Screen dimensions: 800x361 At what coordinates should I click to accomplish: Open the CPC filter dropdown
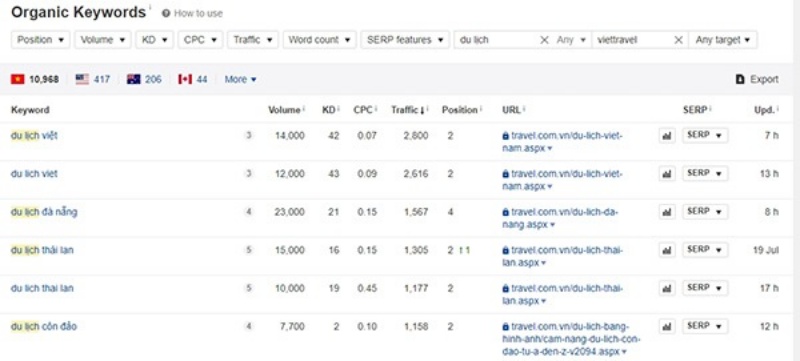(200, 40)
